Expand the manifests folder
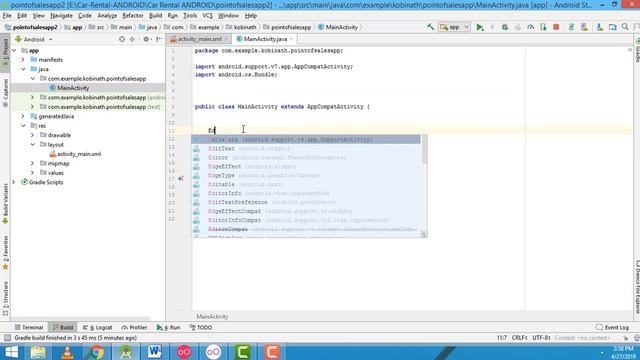This screenshot has height=360, width=640. [x=23, y=60]
